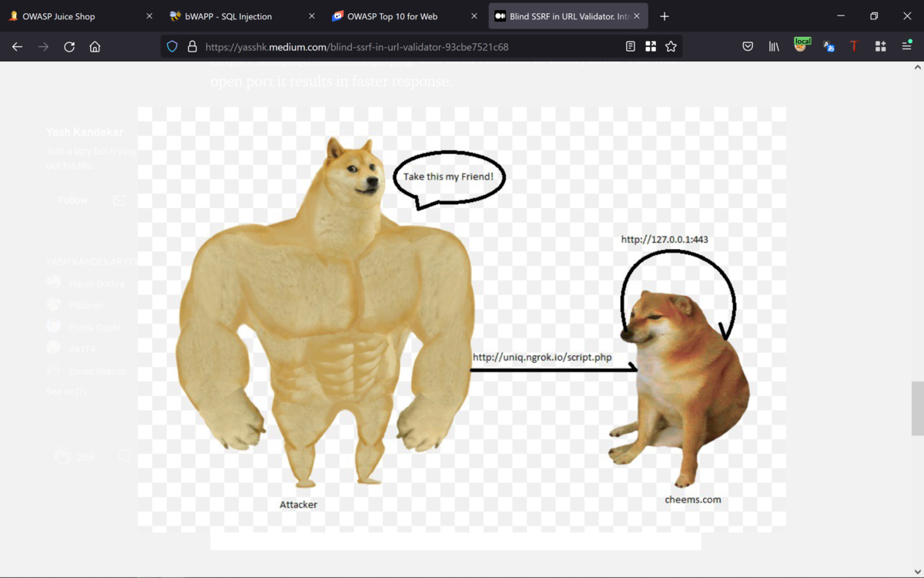The image size is (924, 578).
Task: Restore down the Firefox window
Action: [874, 16]
